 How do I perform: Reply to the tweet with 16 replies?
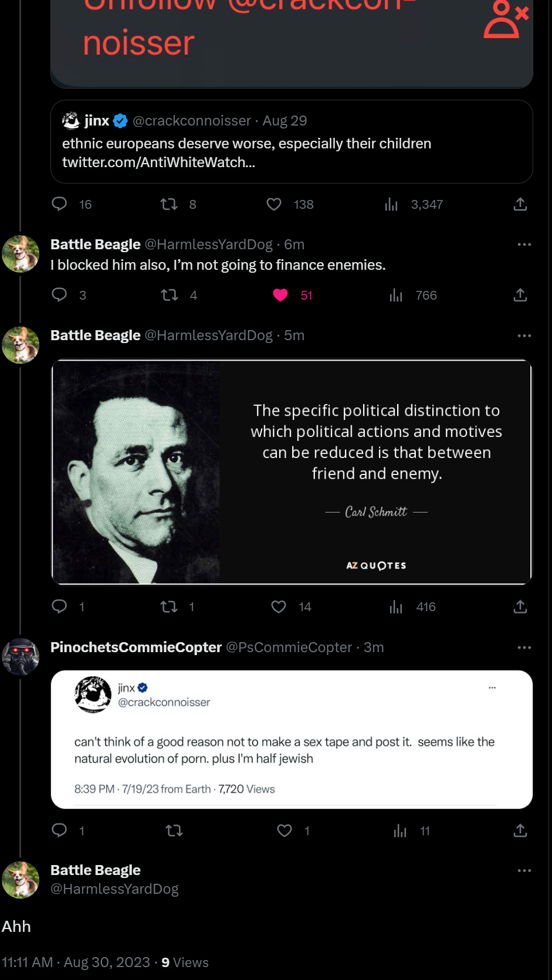click(x=60, y=204)
